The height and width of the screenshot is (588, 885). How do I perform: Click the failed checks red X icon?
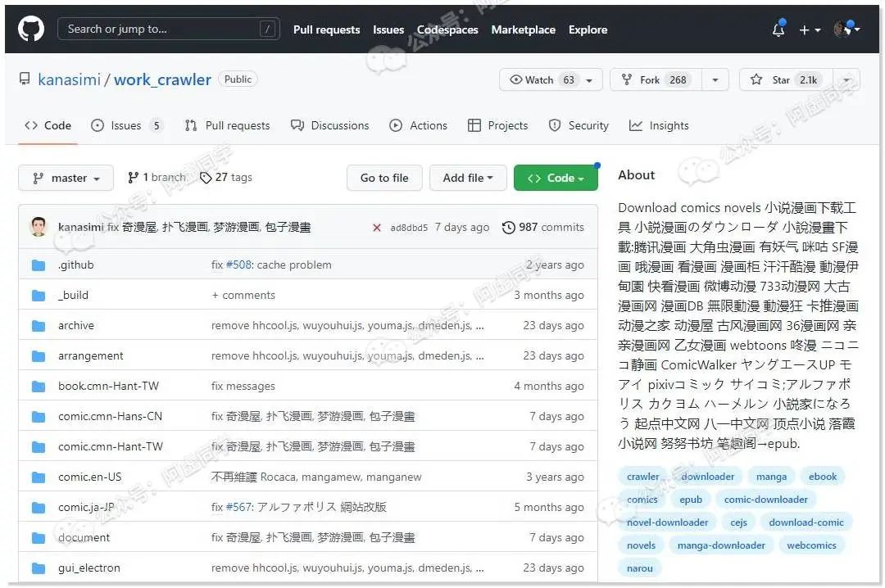click(x=376, y=228)
